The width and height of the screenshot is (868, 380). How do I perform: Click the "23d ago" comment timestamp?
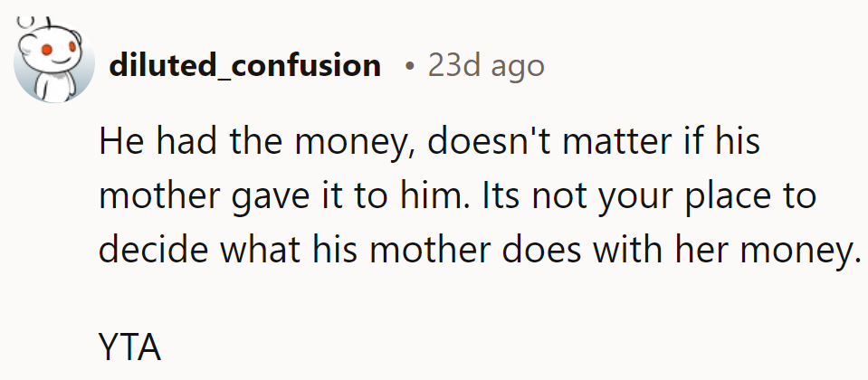coord(486,65)
